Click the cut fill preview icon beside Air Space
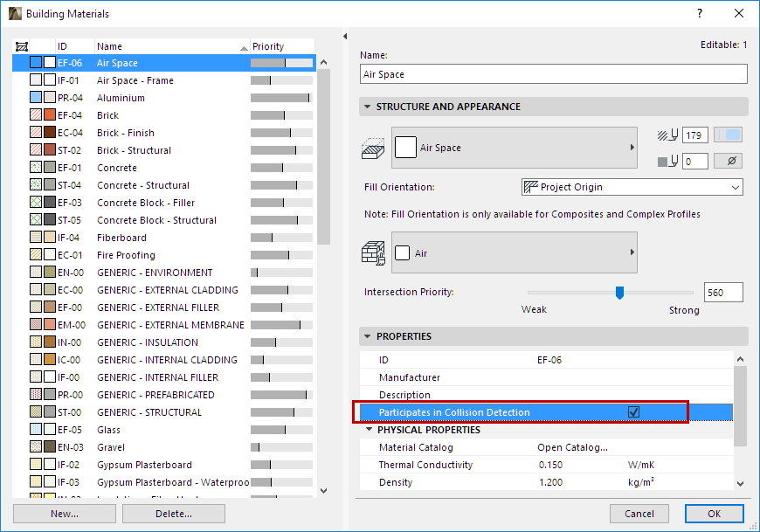The image size is (760, 532). pos(373,149)
